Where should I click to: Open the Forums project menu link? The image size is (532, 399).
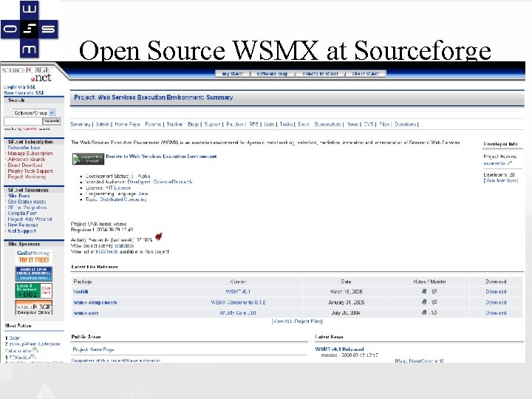(x=153, y=124)
